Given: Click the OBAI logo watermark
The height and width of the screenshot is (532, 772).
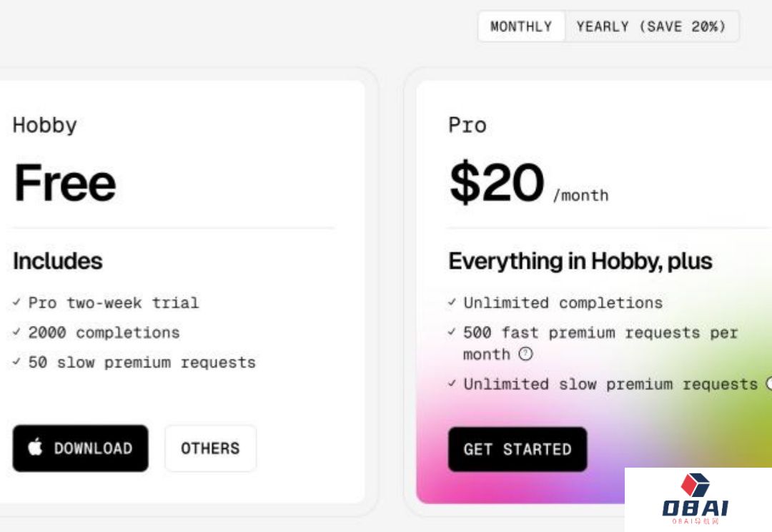Looking at the screenshot, I should click(696, 498).
